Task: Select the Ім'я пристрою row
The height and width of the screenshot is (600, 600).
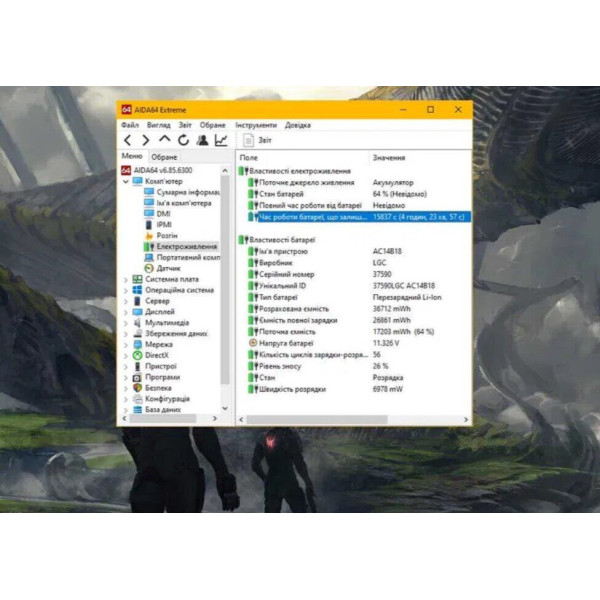Action: [x=354, y=251]
